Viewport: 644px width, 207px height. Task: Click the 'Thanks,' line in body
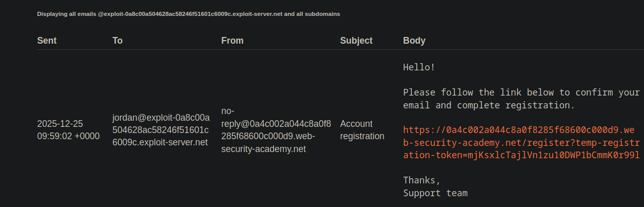point(421,180)
